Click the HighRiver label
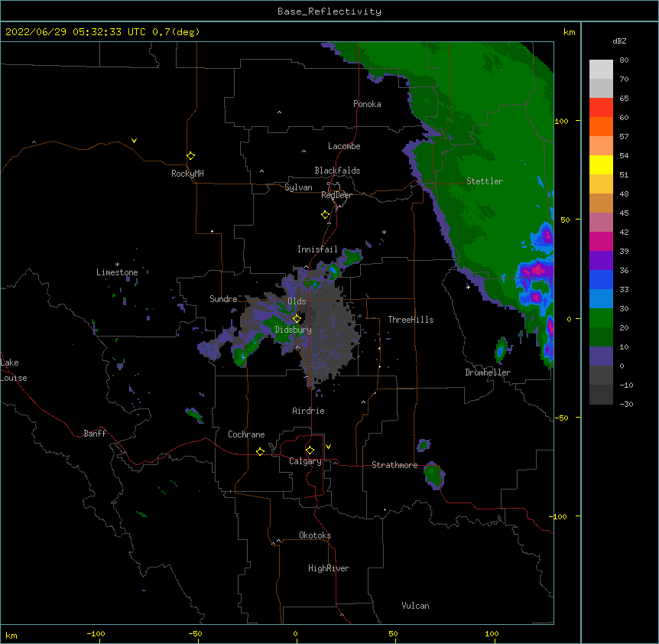The height and width of the screenshot is (644, 659). click(329, 568)
